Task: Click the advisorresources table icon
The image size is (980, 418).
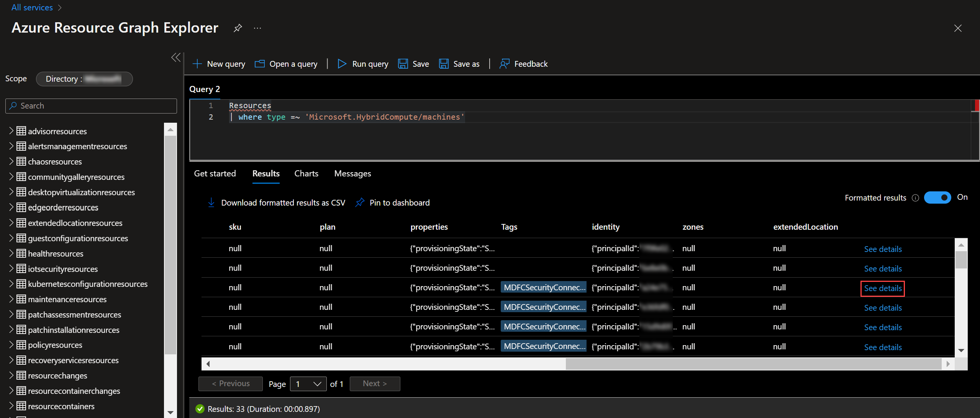Action: pos(21,131)
